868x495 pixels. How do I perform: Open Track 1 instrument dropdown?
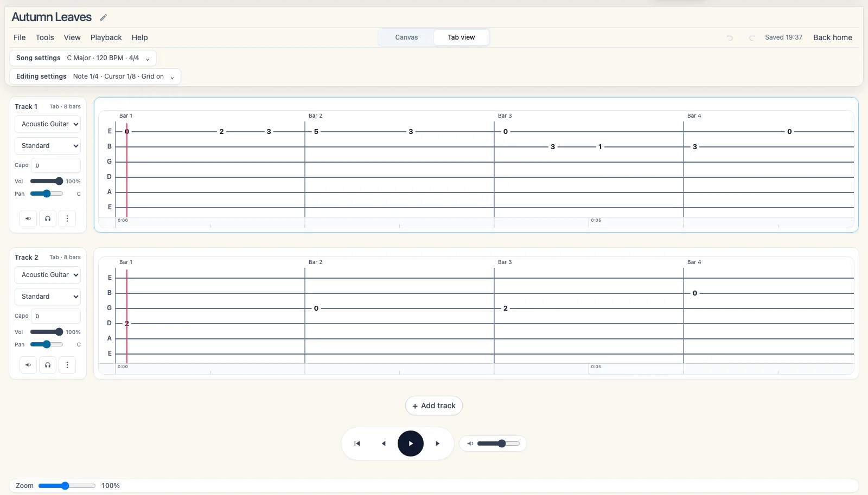coord(48,124)
